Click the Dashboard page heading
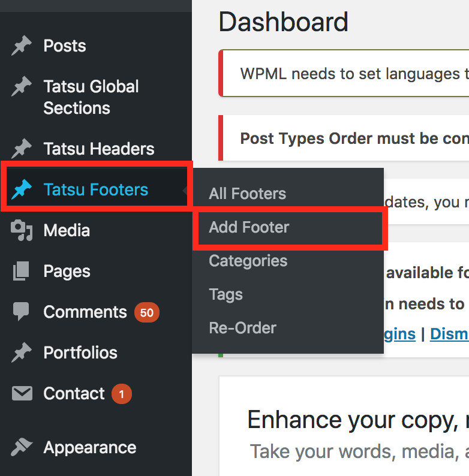 [x=284, y=22]
